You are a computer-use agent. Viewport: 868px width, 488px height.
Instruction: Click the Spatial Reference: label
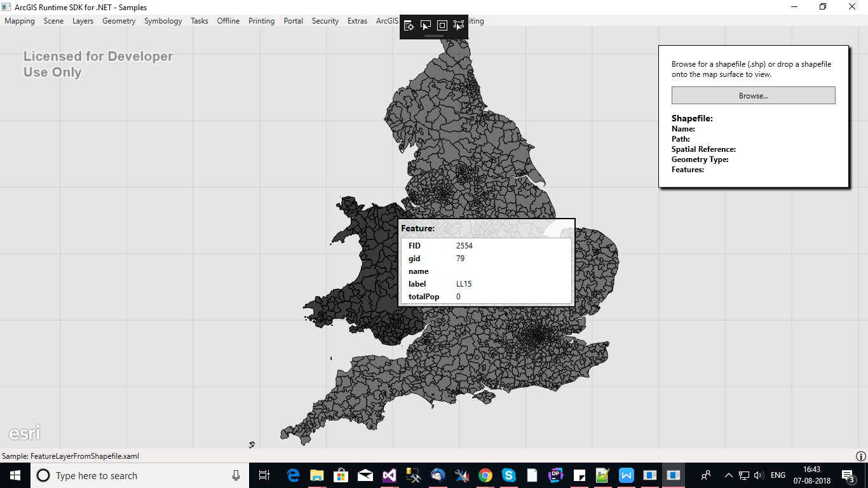pyautogui.click(x=703, y=149)
